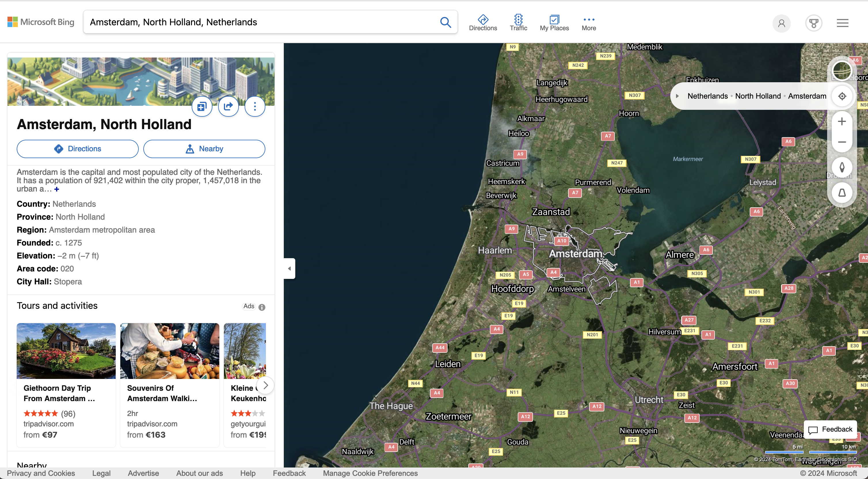Reset map rotation with compass button
This screenshot has height=479, width=868.
(842, 167)
